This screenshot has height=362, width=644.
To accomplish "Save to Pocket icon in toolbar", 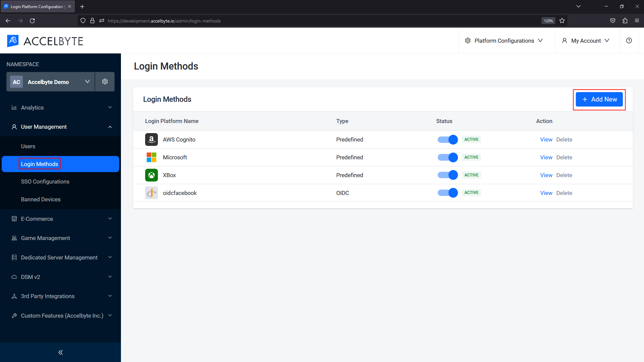I will (x=613, y=21).
